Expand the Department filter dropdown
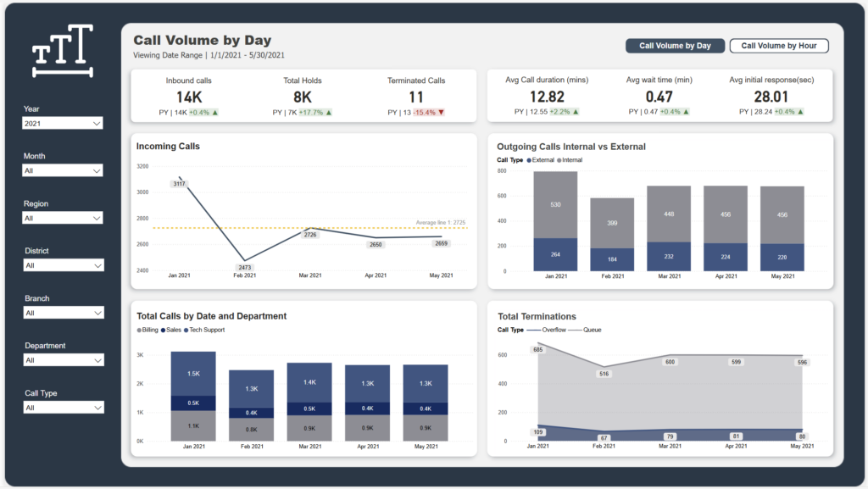 click(64, 360)
